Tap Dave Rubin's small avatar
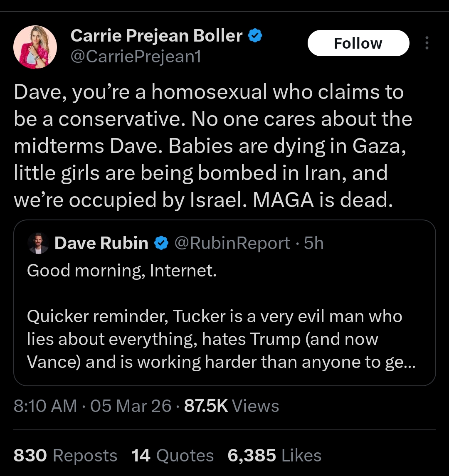This screenshot has width=449, height=476. (x=38, y=243)
